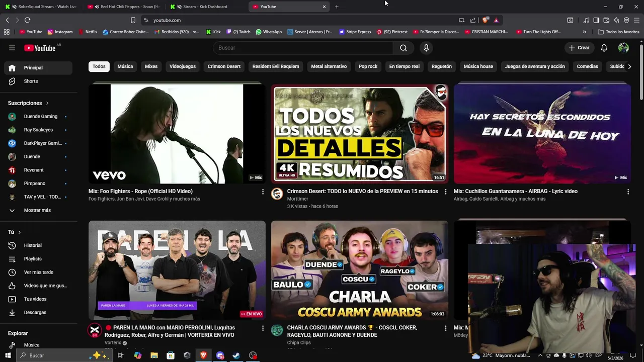
Task: Expand the Tú section chevron
Action: coord(20,232)
